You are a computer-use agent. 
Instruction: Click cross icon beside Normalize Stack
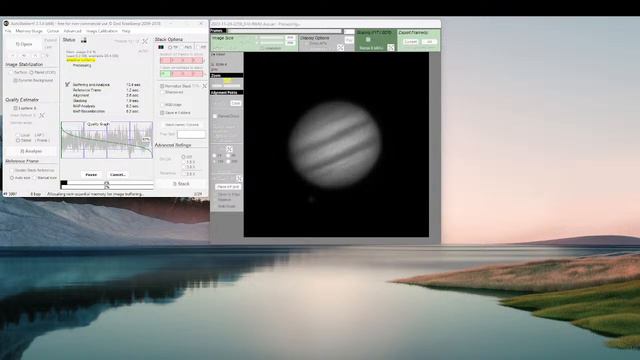[205, 86]
